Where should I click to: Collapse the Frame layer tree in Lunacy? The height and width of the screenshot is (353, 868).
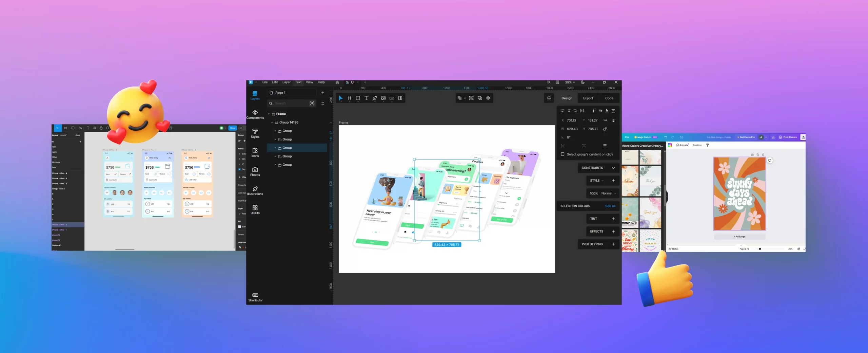coord(269,114)
